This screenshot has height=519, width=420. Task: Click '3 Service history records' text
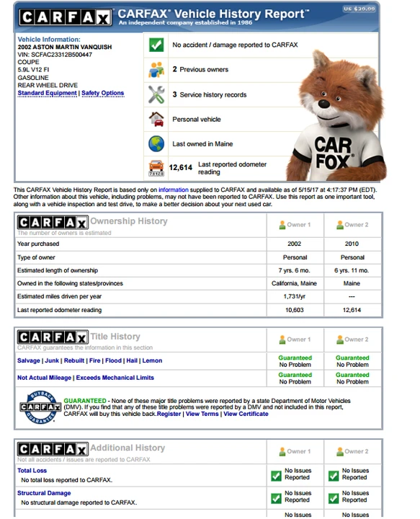pyautogui.click(x=210, y=94)
